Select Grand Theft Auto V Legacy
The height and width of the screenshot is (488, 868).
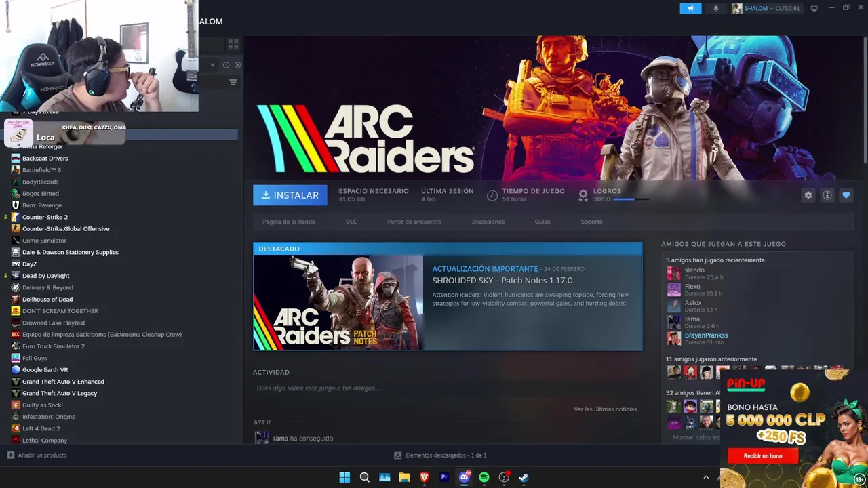(60, 393)
